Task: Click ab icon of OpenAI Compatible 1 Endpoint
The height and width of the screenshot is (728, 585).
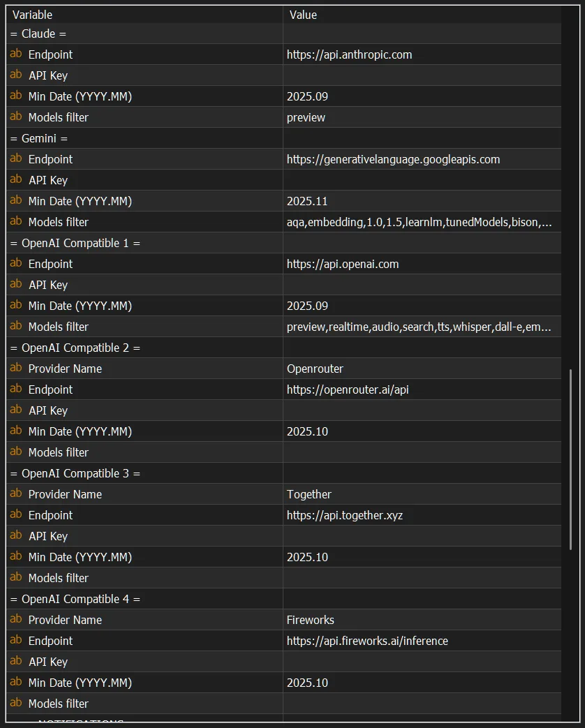Action: [16, 263]
